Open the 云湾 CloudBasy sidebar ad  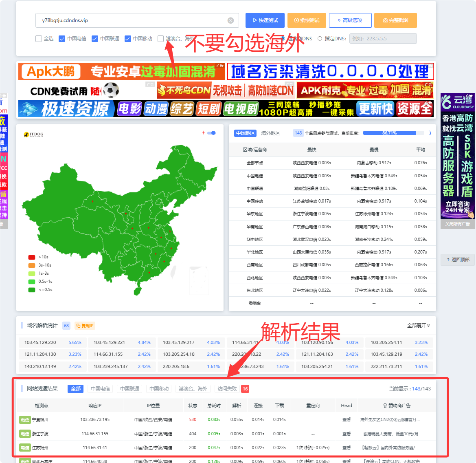(458, 156)
